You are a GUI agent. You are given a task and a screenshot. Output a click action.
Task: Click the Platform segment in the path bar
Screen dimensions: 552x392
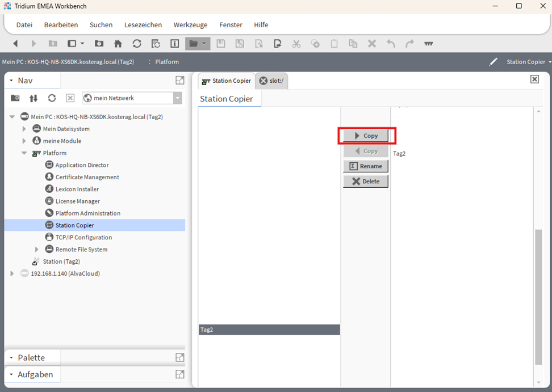[x=167, y=62]
